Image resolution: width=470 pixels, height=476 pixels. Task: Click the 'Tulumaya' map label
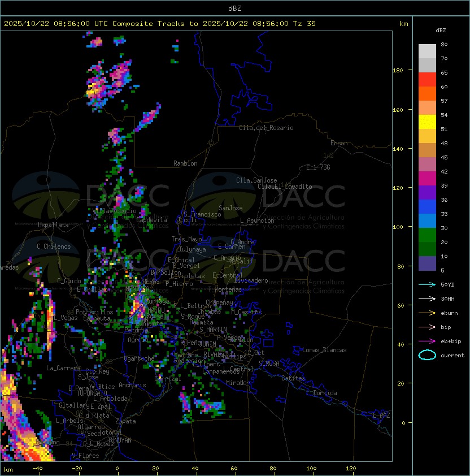coord(193,249)
